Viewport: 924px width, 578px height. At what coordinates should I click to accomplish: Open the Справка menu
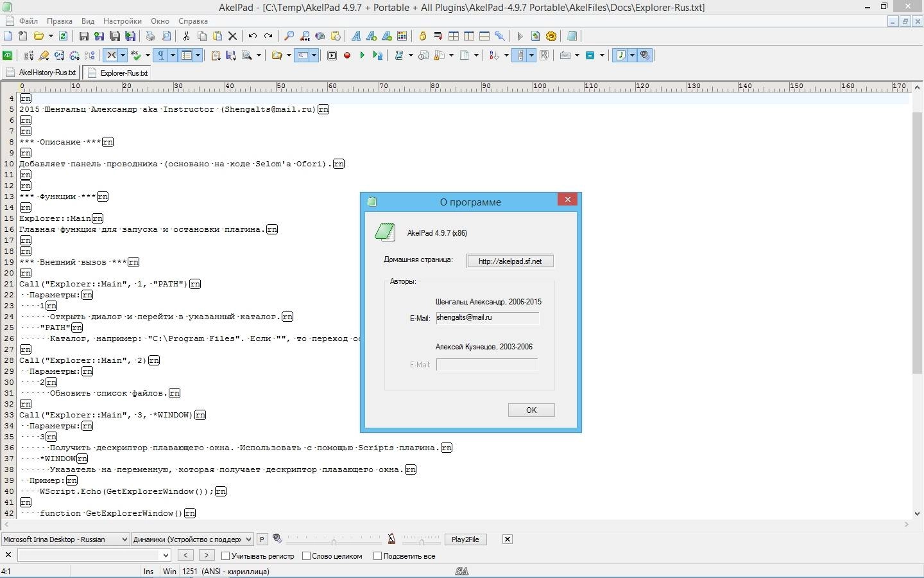pos(193,21)
